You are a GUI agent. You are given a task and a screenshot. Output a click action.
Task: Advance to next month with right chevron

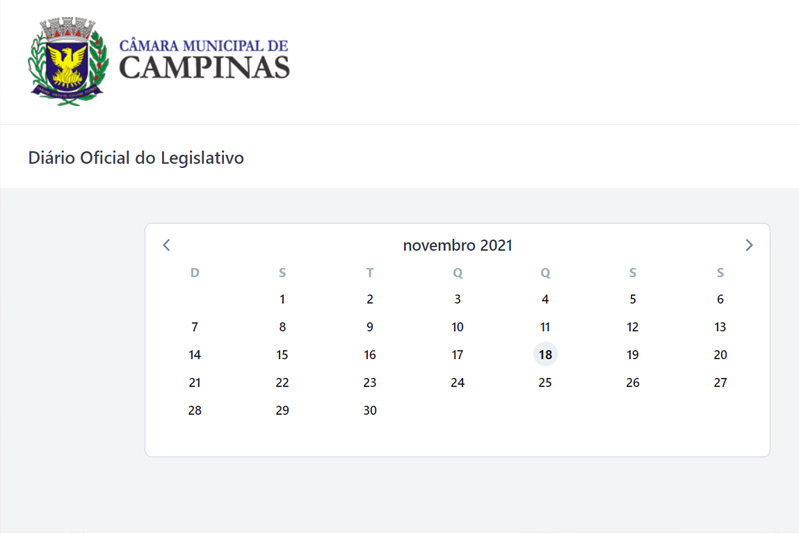(749, 245)
